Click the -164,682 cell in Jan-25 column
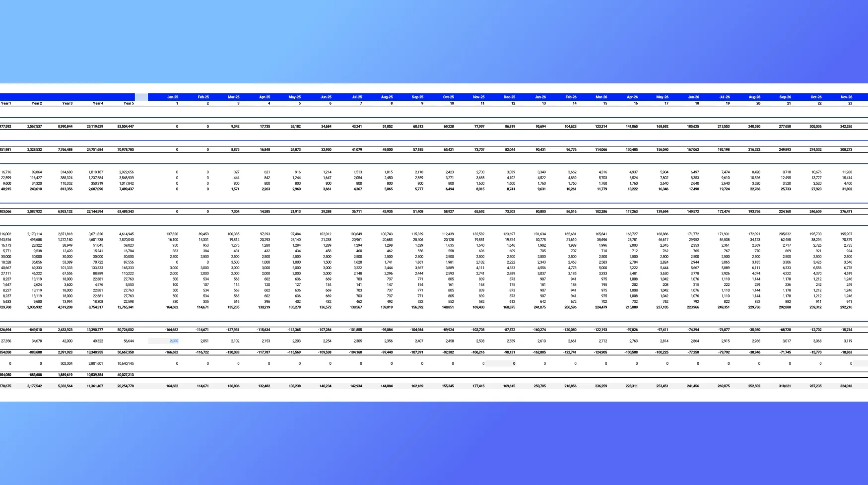868x485 pixels. pos(171,330)
